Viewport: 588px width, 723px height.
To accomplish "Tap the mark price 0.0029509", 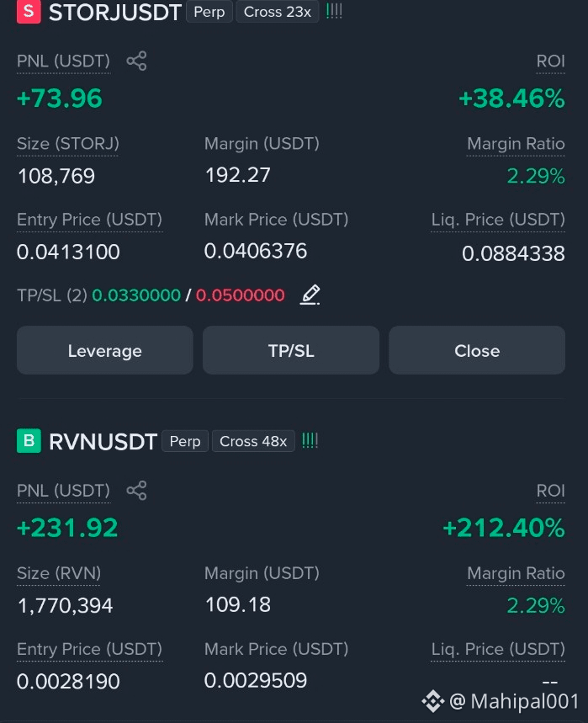I will pos(255,681).
